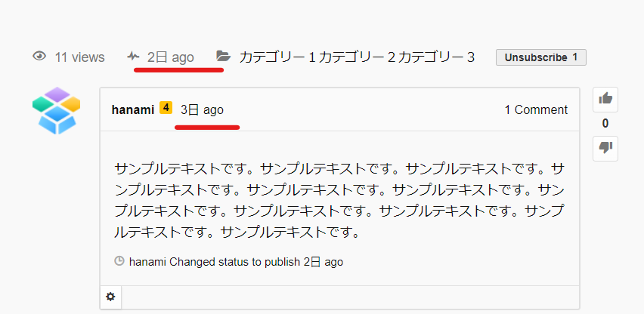Image resolution: width=644 pixels, height=314 pixels.
Task: Open the hanami author profile link
Action: (132, 110)
